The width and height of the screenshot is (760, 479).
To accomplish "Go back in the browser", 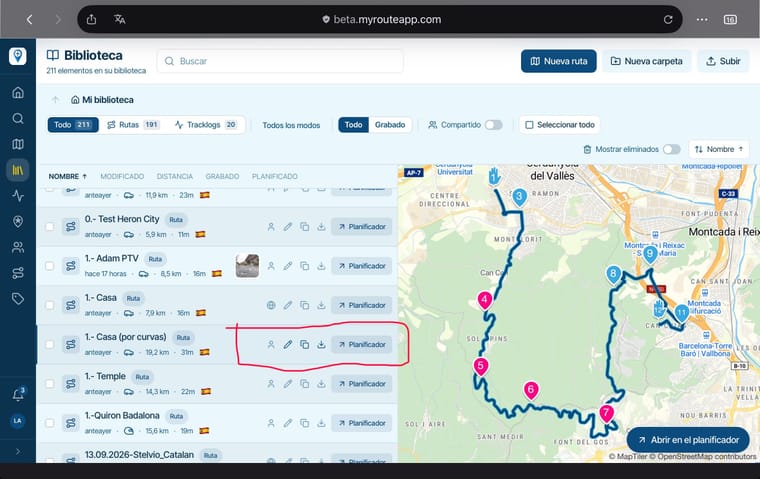I will pyautogui.click(x=30, y=19).
